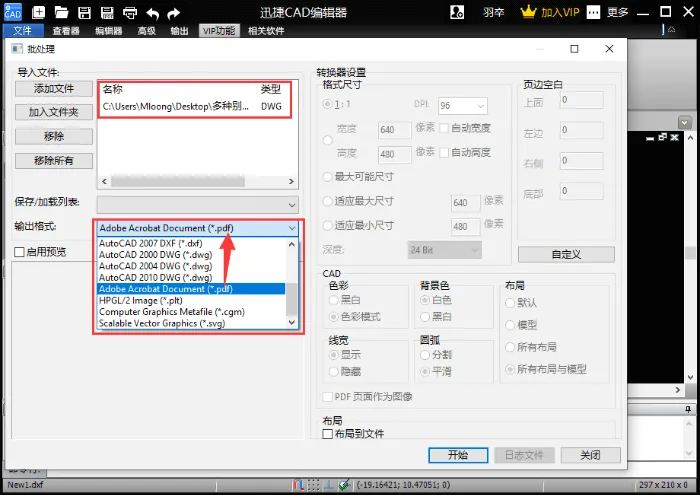Open the 文件 menu

[23, 31]
